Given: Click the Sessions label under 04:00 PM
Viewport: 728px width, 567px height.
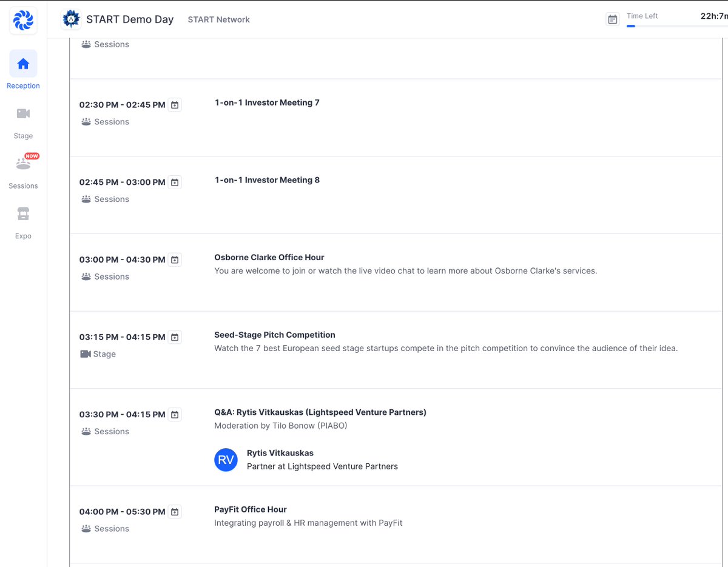Looking at the screenshot, I should [x=112, y=529].
